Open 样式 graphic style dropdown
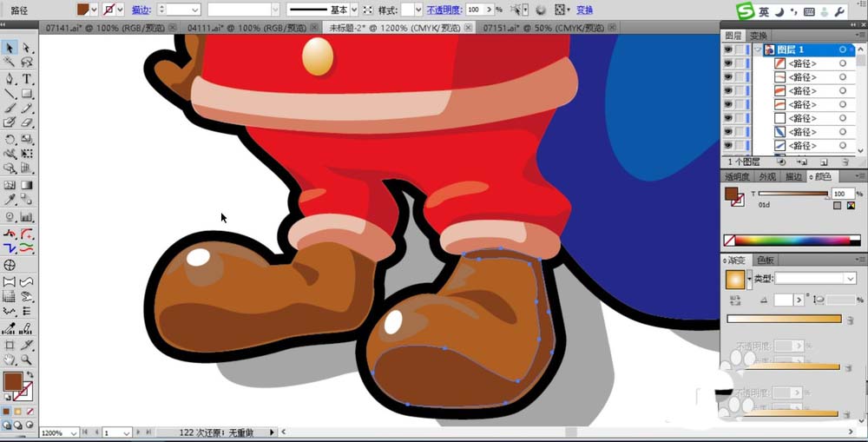Image resolution: width=868 pixels, height=442 pixels. [419, 10]
